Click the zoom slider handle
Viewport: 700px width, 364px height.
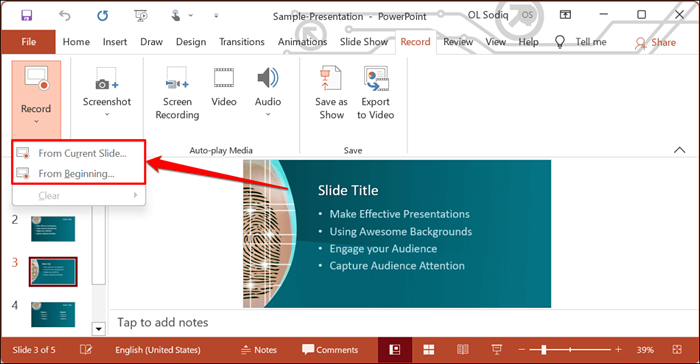pyautogui.click(x=544, y=350)
